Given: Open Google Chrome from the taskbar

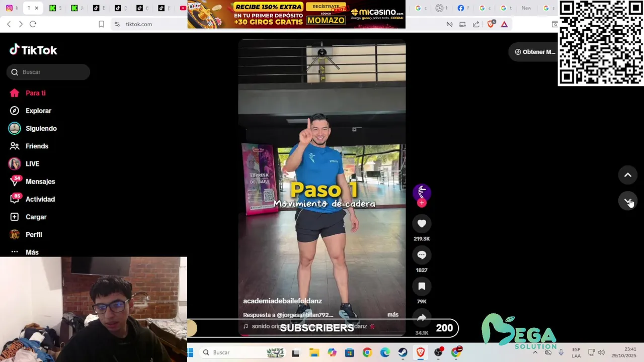Looking at the screenshot, I should (x=367, y=353).
